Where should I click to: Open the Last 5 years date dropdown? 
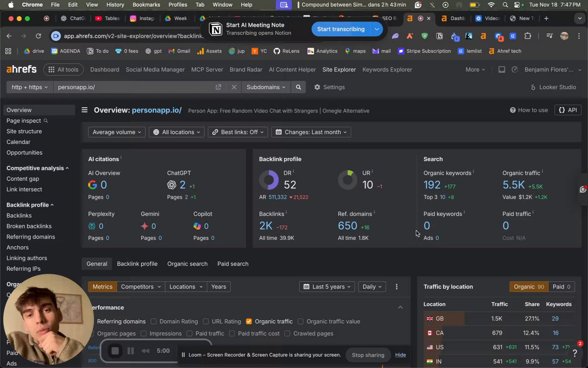click(x=327, y=287)
